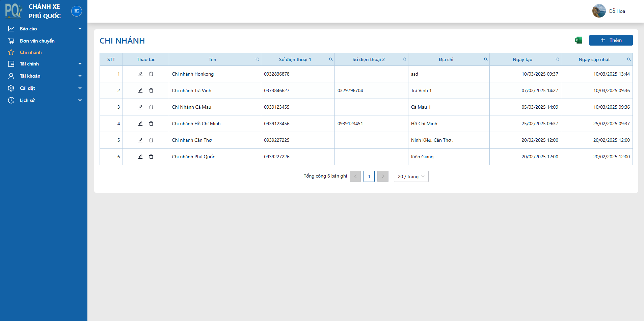Screen dimensions: 644x321
Task: Edit Chi nhánh Trà Vinh row
Action: coord(140,90)
